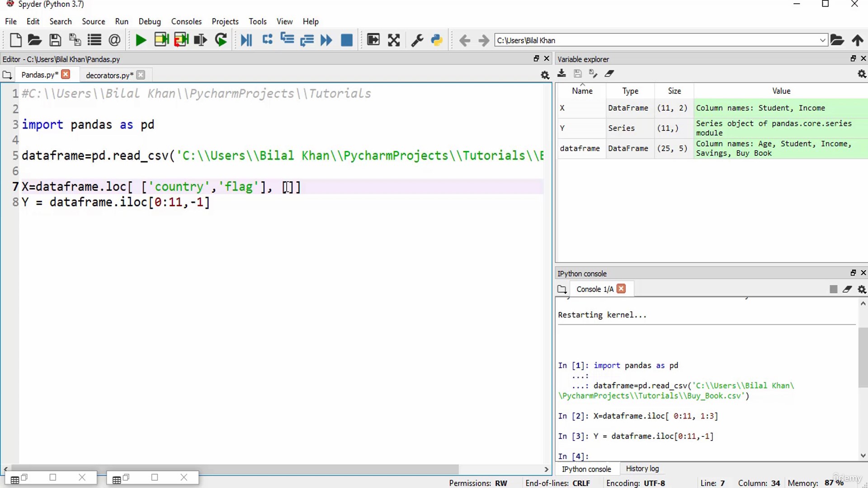Run file with green play icon

[x=141, y=40]
